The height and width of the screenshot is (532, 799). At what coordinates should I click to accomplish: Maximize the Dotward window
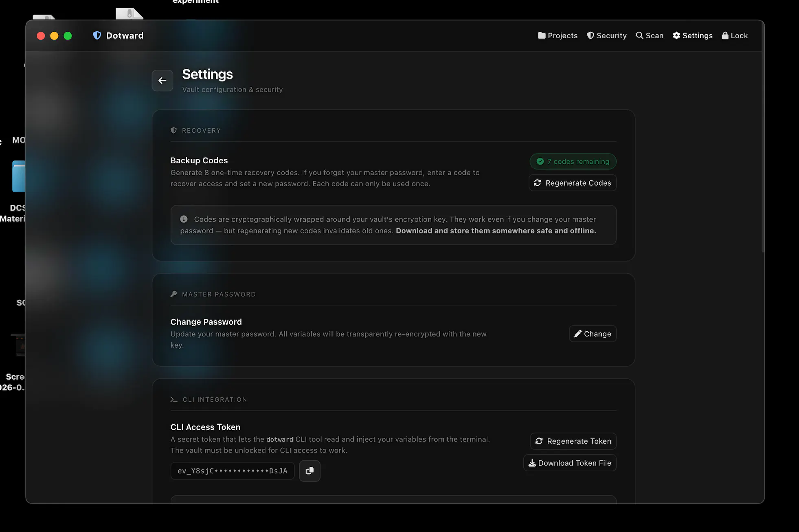[68, 36]
